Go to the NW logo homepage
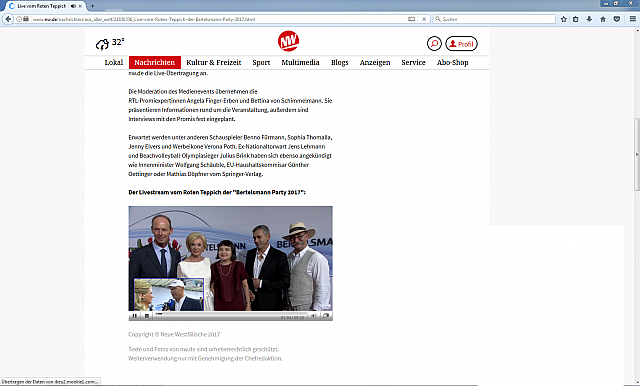 pos(288,41)
